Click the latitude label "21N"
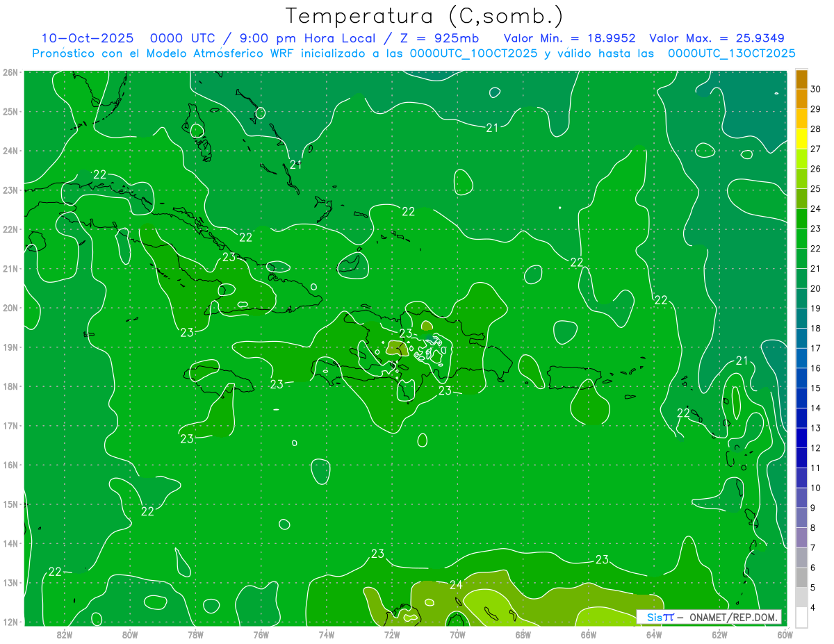Viewport: 834px width, 644px height. click(x=10, y=268)
